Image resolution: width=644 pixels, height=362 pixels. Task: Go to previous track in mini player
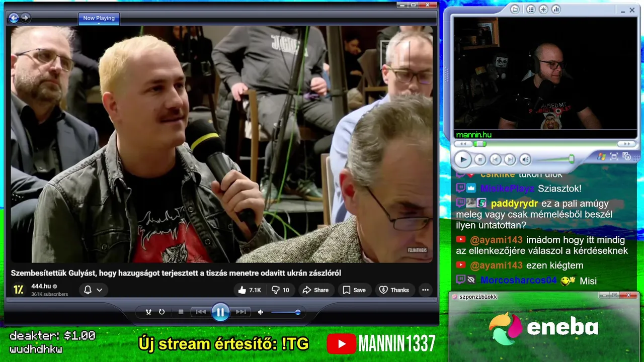pos(495,160)
